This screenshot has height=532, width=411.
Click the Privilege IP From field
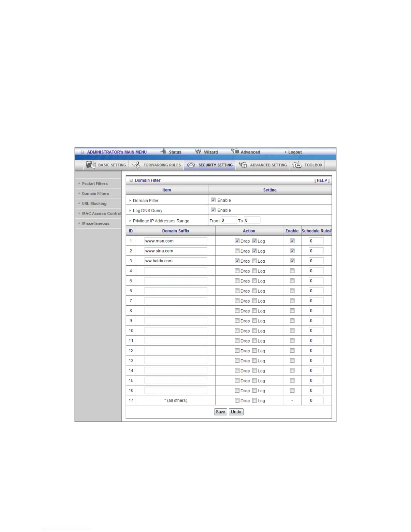[x=228, y=220]
